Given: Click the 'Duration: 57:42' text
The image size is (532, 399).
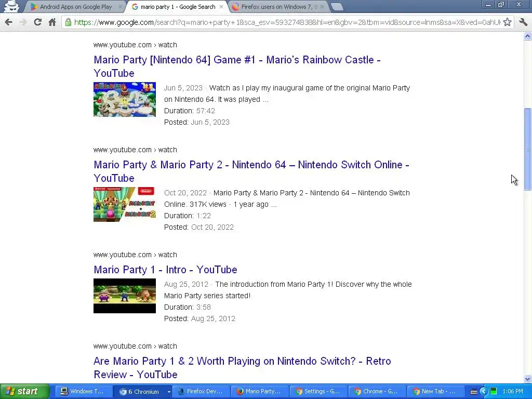Looking at the screenshot, I should [189, 111].
